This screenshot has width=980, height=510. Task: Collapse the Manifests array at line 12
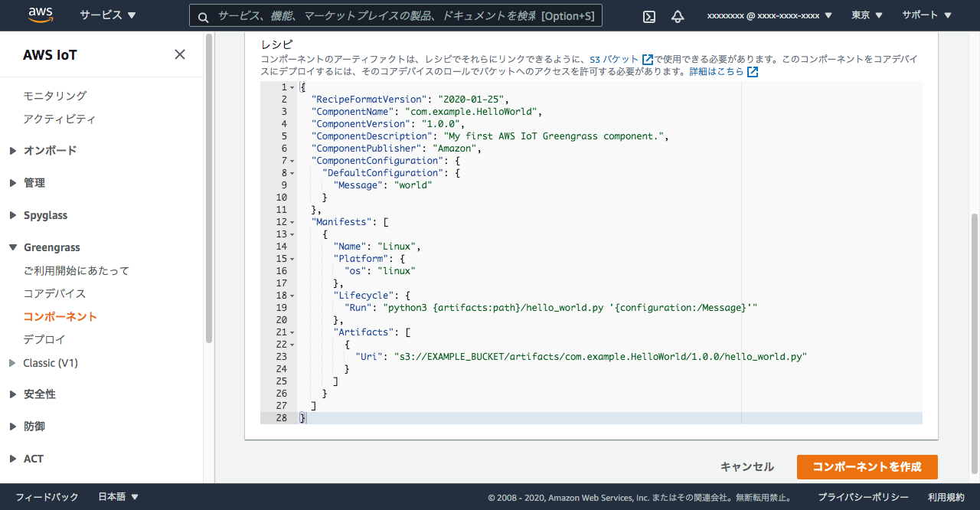point(292,222)
